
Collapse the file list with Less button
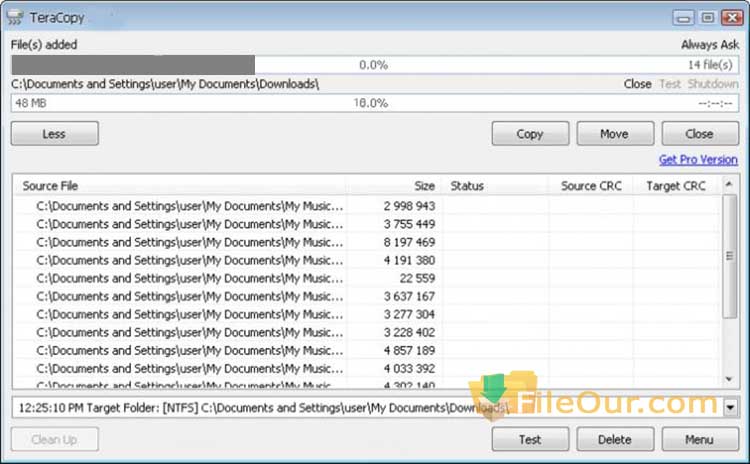(55, 133)
